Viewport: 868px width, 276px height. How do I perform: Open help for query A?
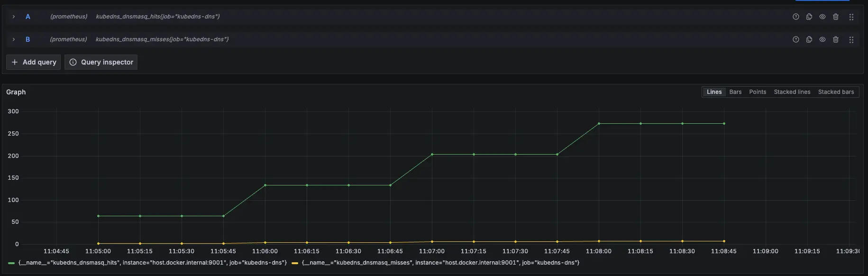(795, 17)
